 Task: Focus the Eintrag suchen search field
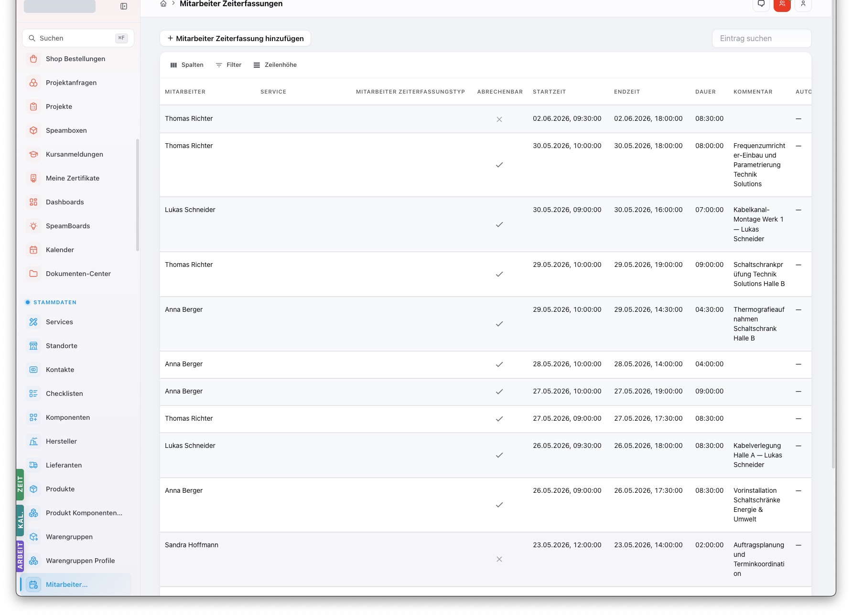click(762, 38)
